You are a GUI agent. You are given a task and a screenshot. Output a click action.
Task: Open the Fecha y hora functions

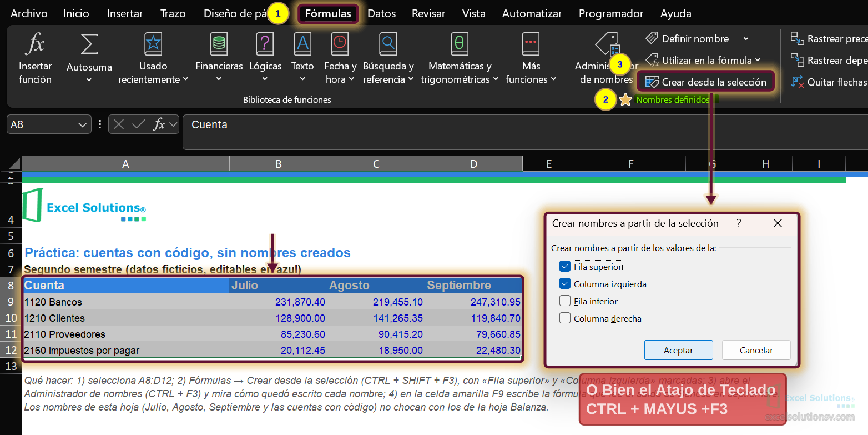340,58
